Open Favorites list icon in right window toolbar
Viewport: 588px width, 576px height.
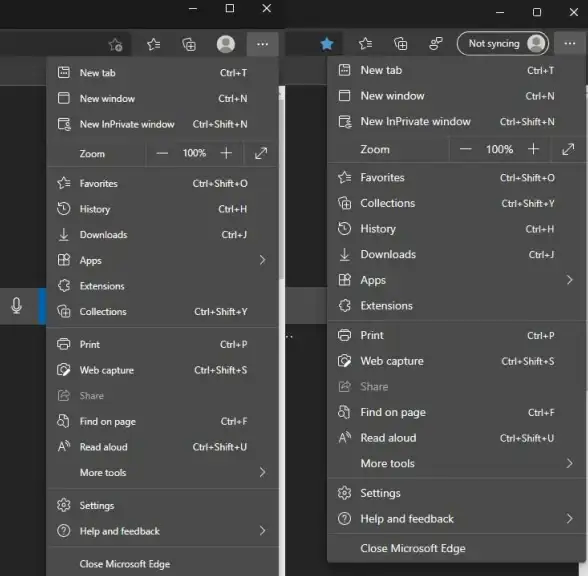click(x=365, y=44)
